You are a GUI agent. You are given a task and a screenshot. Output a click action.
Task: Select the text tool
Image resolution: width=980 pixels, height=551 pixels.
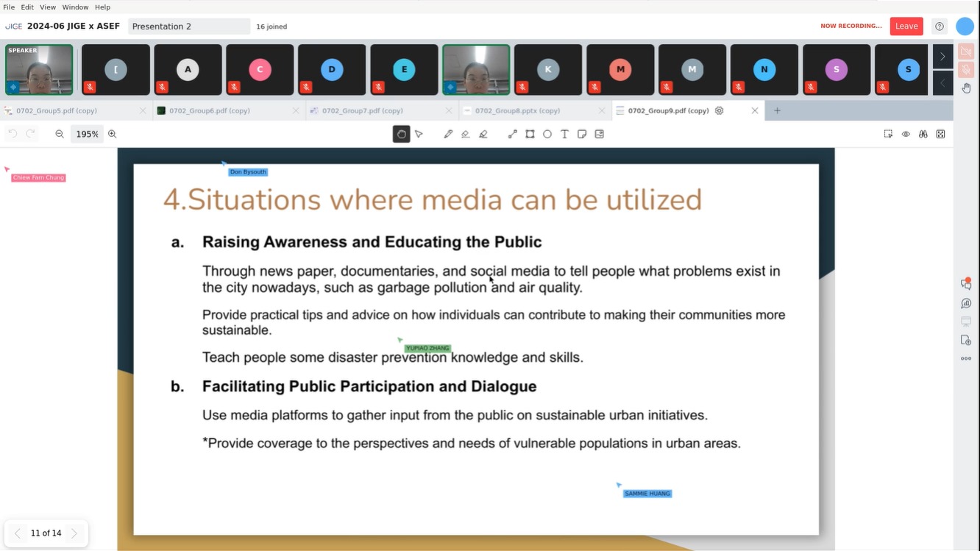click(x=564, y=134)
